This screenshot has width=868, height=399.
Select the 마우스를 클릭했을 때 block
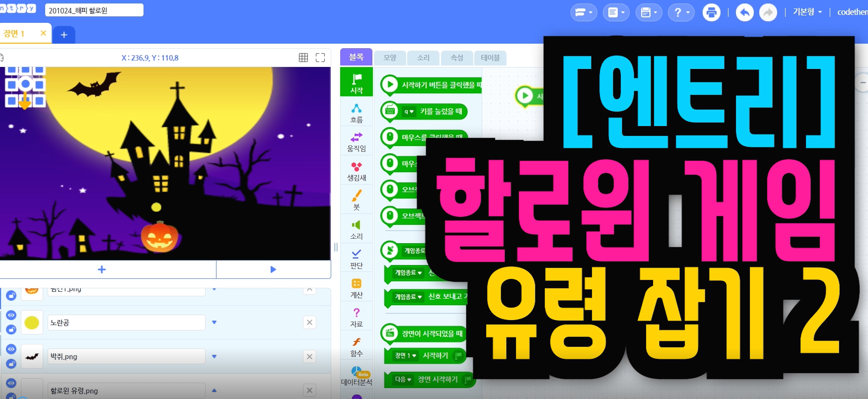[424, 137]
